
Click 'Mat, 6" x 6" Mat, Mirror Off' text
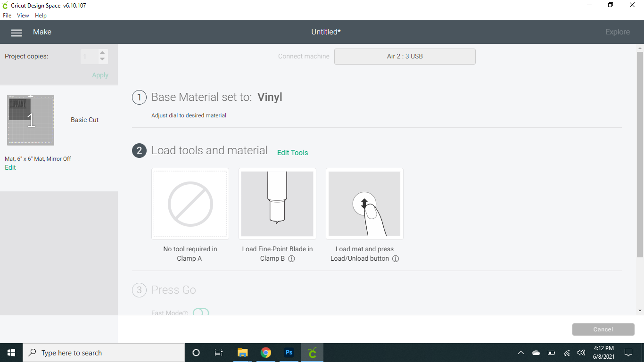[38, 159]
